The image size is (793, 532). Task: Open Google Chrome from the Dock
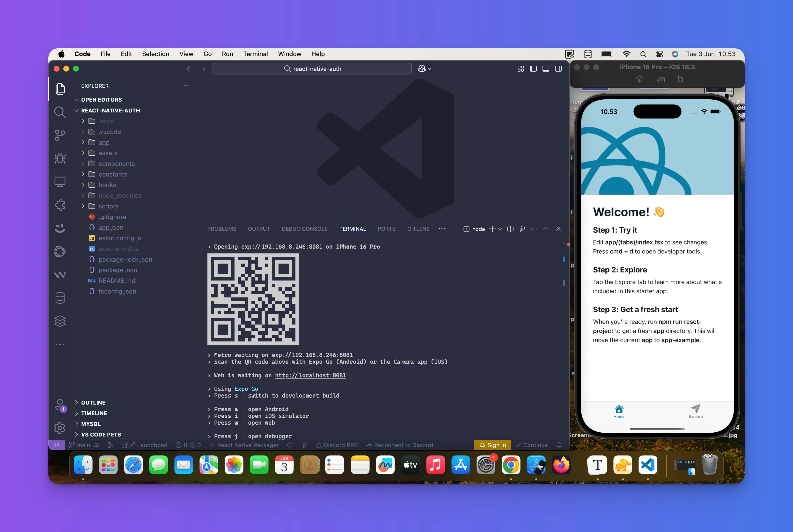[x=511, y=465]
